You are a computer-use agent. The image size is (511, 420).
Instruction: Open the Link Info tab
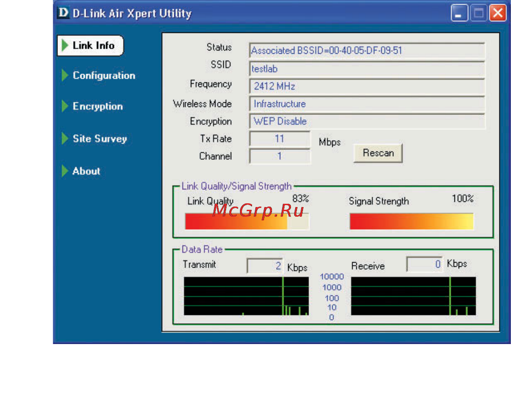[x=90, y=46]
